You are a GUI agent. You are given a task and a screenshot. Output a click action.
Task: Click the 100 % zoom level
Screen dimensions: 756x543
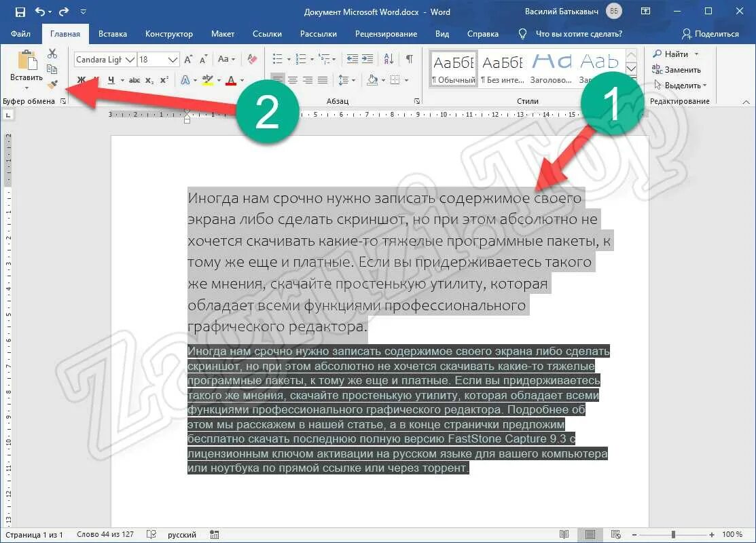point(732,534)
